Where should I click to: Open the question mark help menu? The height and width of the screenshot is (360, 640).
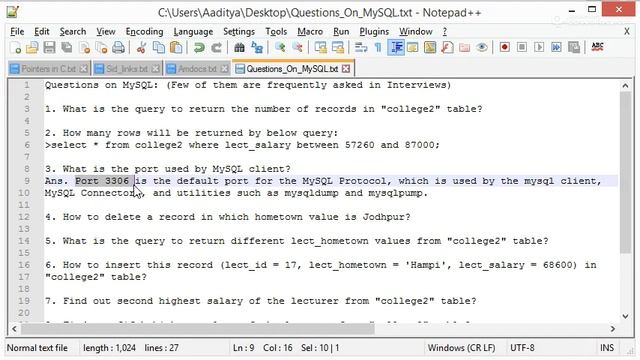[444, 31]
